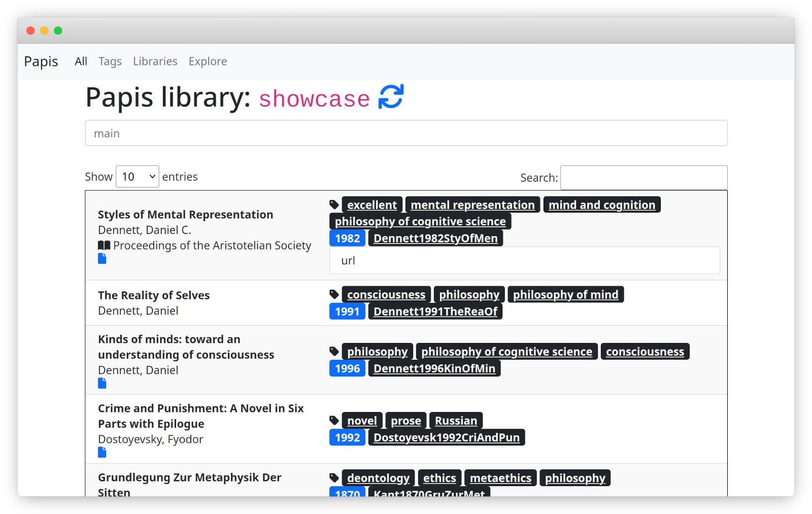Click tag icon in Kinds of minds row

(334, 351)
